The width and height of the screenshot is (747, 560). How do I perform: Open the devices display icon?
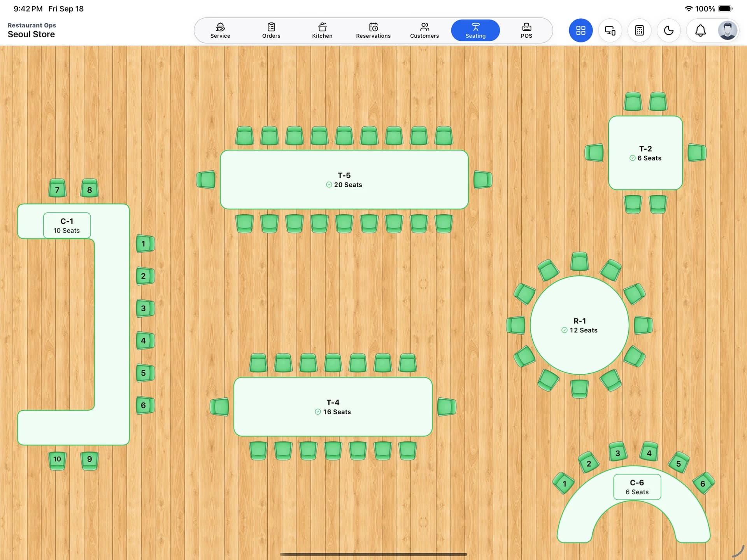pos(610,30)
